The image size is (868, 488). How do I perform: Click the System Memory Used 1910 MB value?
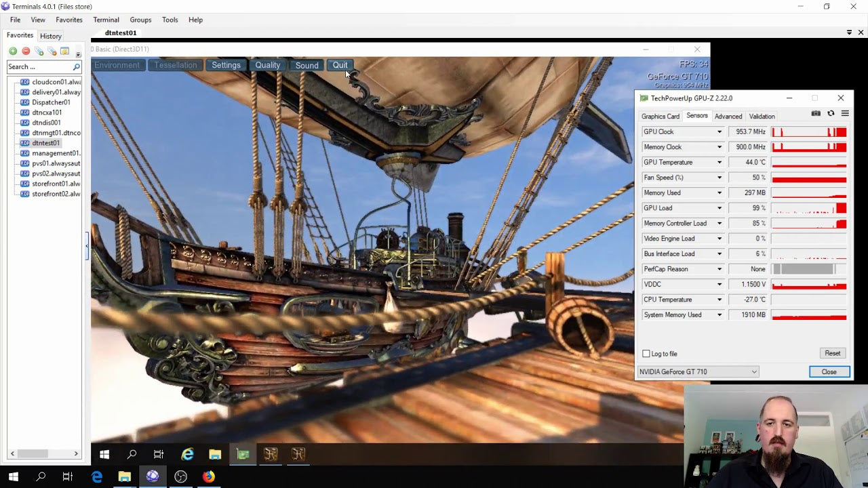pyautogui.click(x=748, y=314)
